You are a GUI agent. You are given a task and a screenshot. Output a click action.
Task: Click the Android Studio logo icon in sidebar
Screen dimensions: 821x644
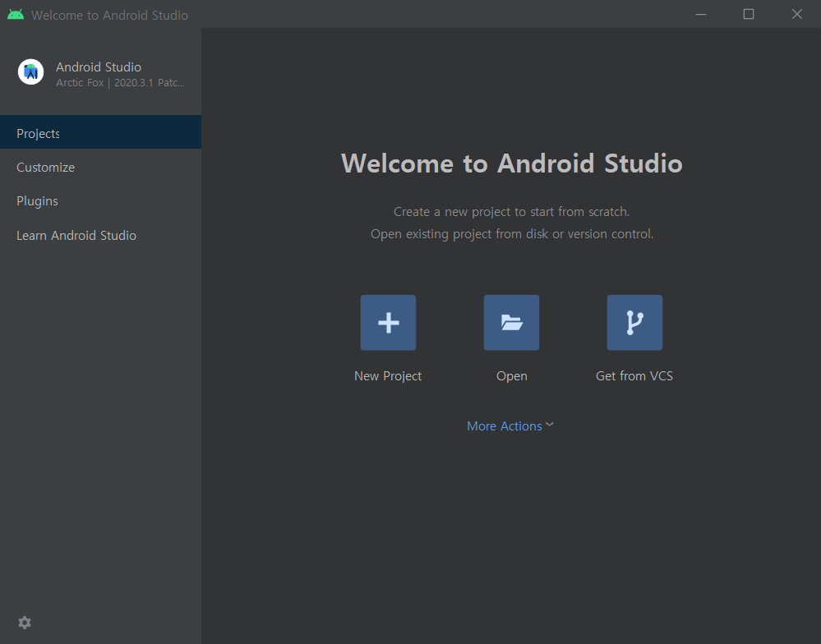click(31, 71)
